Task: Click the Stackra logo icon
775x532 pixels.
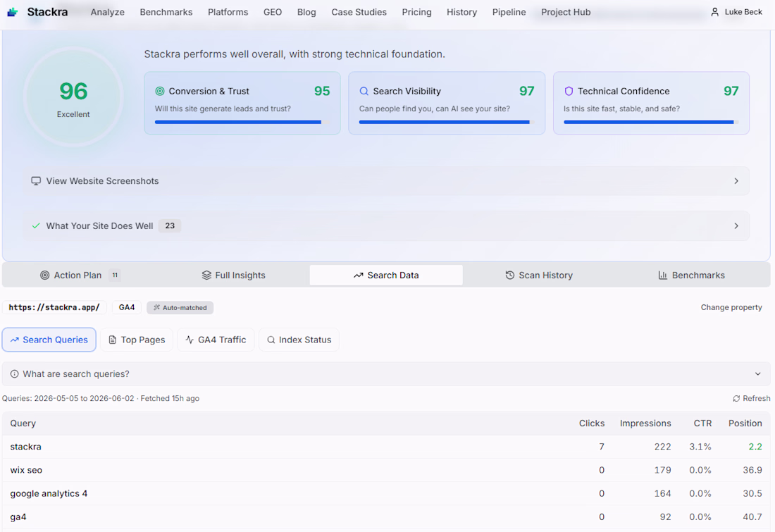Action: 13,12
